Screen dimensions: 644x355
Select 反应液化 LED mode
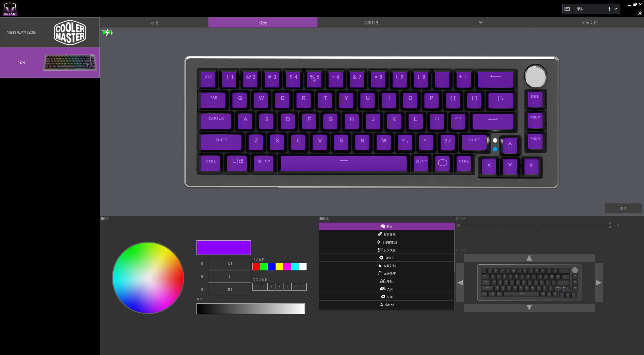(x=386, y=250)
